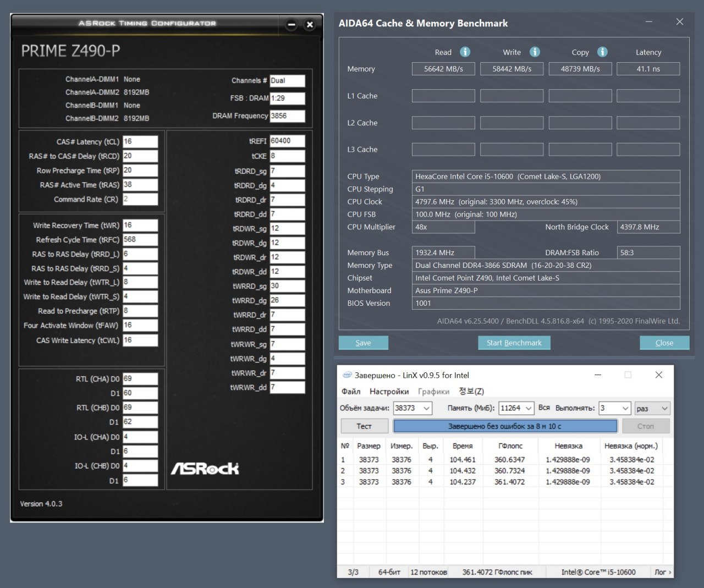Click the tREFI value field
Image resolution: width=704 pixels, height=588 pixels.
(287, 141)
